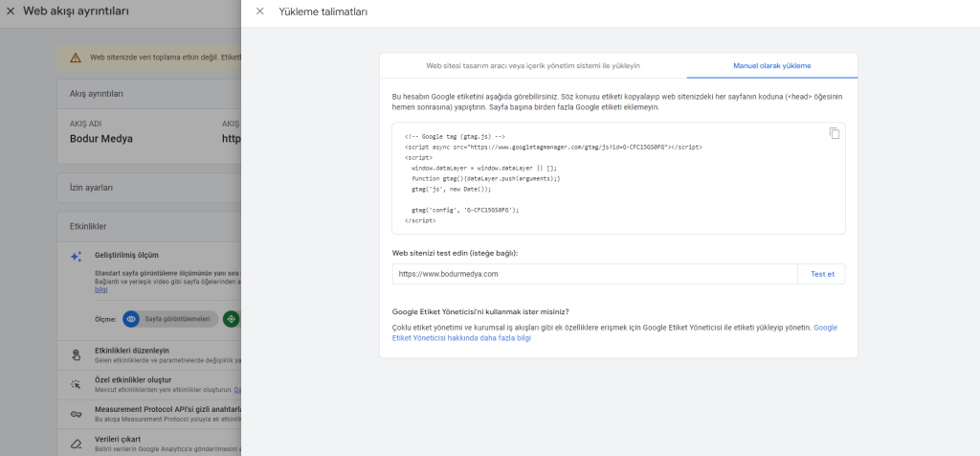Click the Etkinlikler section heading
This screenshot has height=456, width=980.
point(87,226)
